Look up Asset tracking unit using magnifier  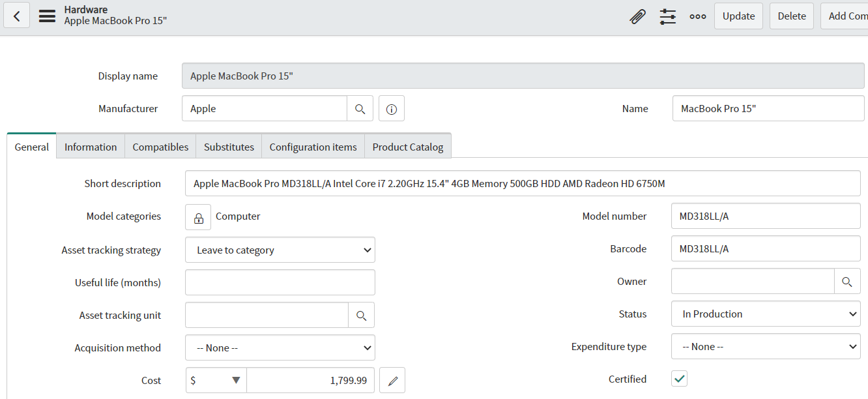coord(361,315)
